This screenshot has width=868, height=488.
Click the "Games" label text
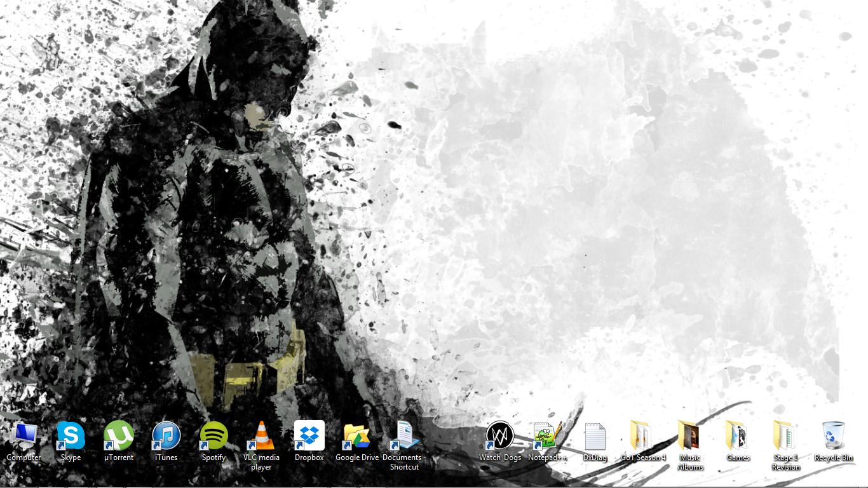tap(738, 457)
